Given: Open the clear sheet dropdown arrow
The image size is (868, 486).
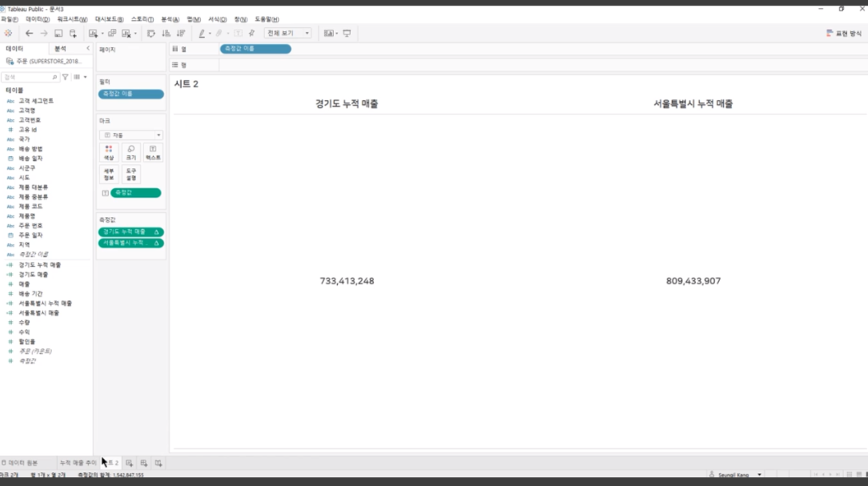Looking at the screenshot, I should click(135, 33).
